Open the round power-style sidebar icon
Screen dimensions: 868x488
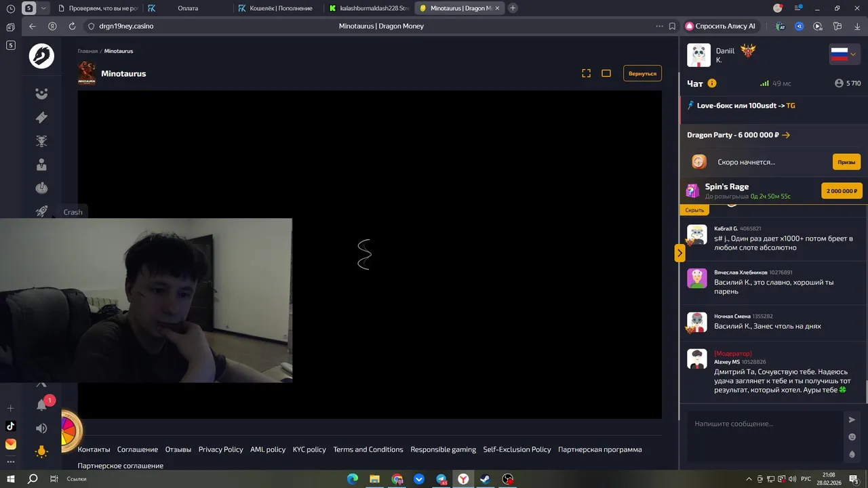click(41, 188)
